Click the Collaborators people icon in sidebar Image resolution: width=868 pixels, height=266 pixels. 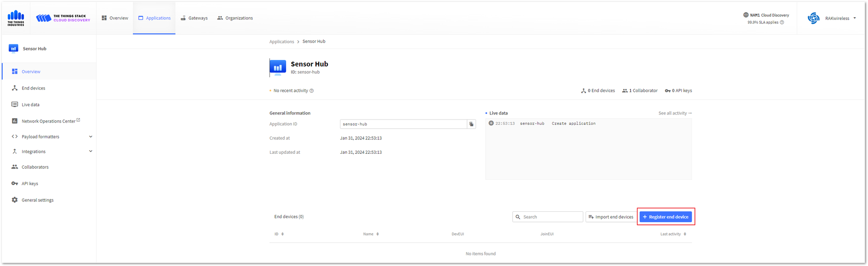(x=14, y=167)
